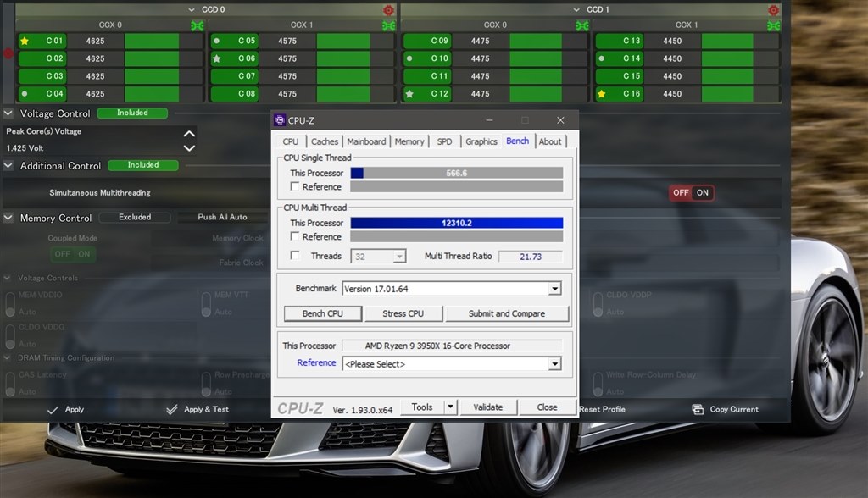This screenshot has width=868, height=498.
Task: Open the Reference processor dropdown
Action: (554, 364)
